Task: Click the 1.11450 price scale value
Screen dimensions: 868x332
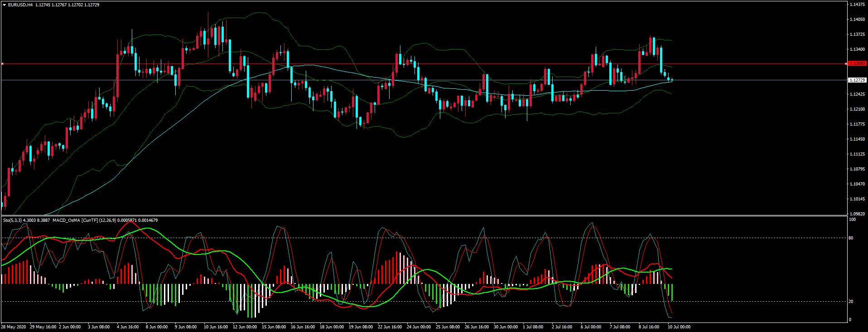Action: 858,139
